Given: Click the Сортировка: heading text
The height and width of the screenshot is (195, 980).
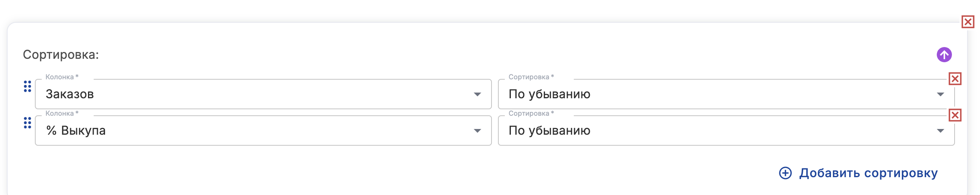Looking at the screenshot, I should (61, 55).
